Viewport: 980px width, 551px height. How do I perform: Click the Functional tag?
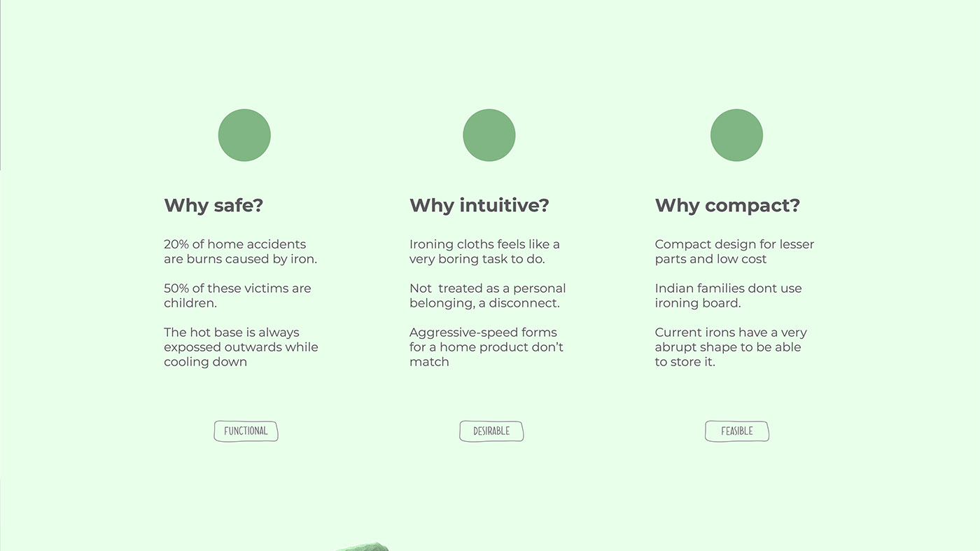click(246, 431)
